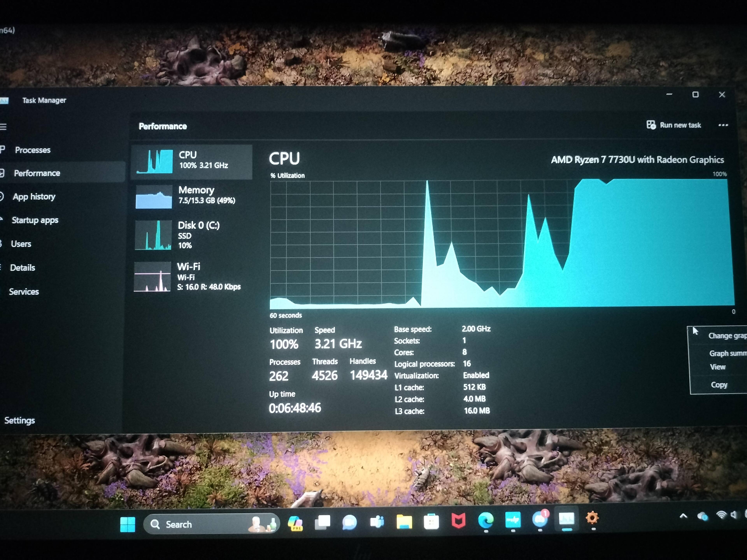
Task: Open Startup apps section
Action: tap(35, 220)
